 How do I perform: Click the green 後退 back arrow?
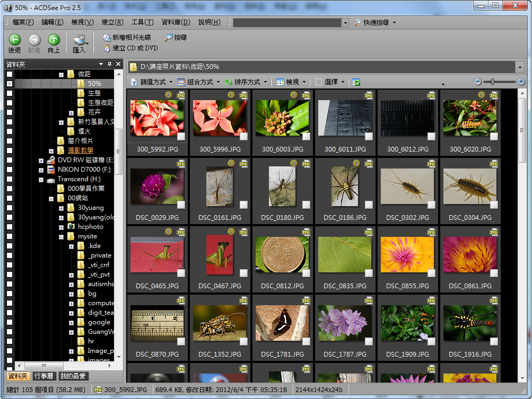(14, 40)
